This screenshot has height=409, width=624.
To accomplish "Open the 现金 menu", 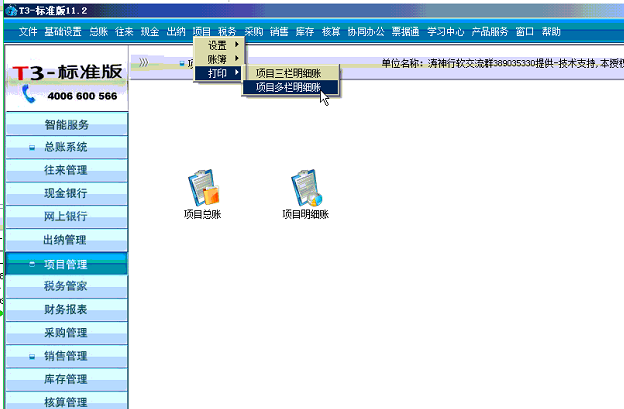I will pos(150,31).
